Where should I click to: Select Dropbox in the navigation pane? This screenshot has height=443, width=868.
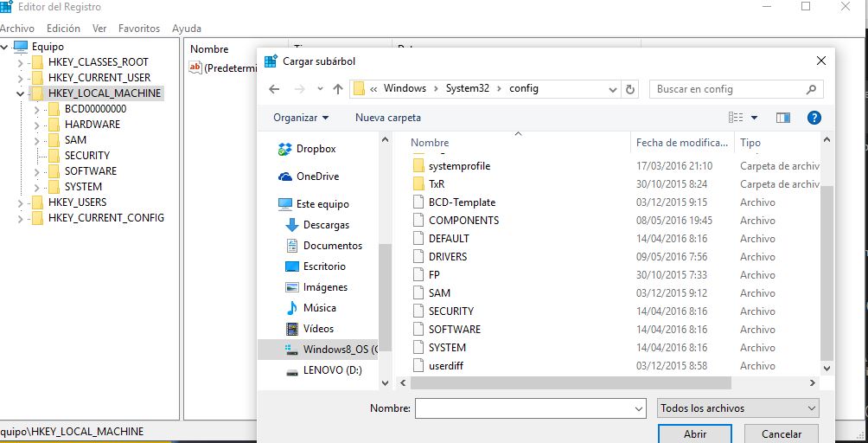(x=316, y=149)
